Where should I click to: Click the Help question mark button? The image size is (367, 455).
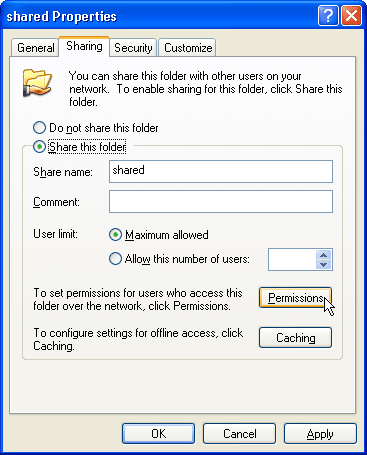click(328, 15)
